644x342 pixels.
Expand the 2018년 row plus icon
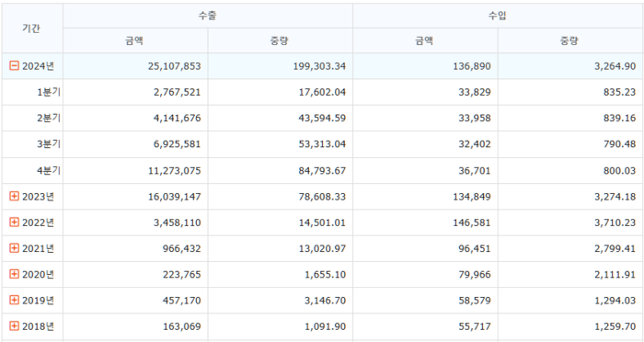pyautogui.click(x=14, y=326)
